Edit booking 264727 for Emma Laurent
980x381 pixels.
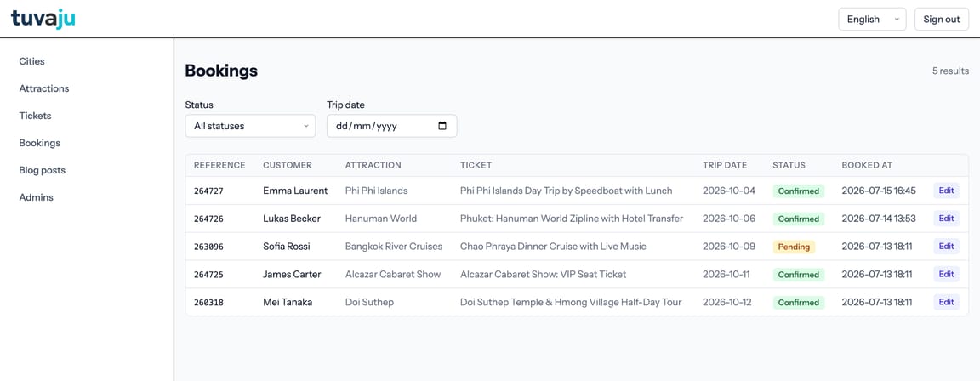946,190
